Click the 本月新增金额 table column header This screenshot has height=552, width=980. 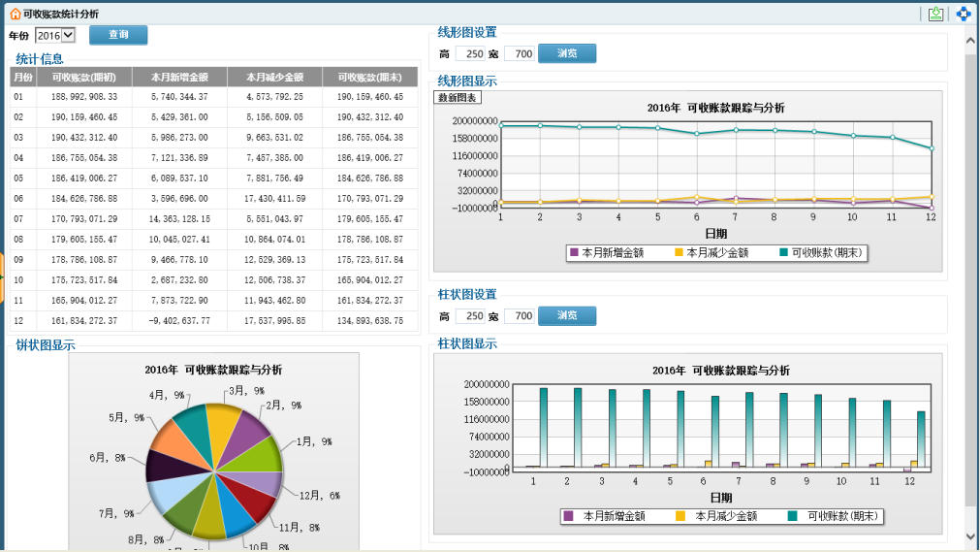click(x=179, y=77)
